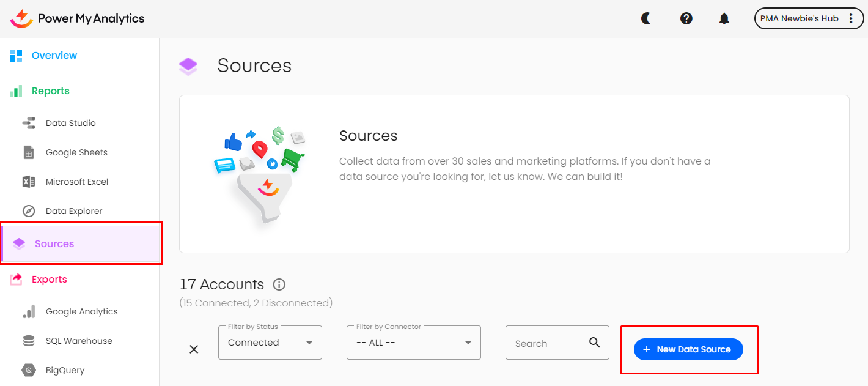The height and width of the screenshot is (386, 868).
Task: Select Sources in the sidebar
Action: pos(54,243)
